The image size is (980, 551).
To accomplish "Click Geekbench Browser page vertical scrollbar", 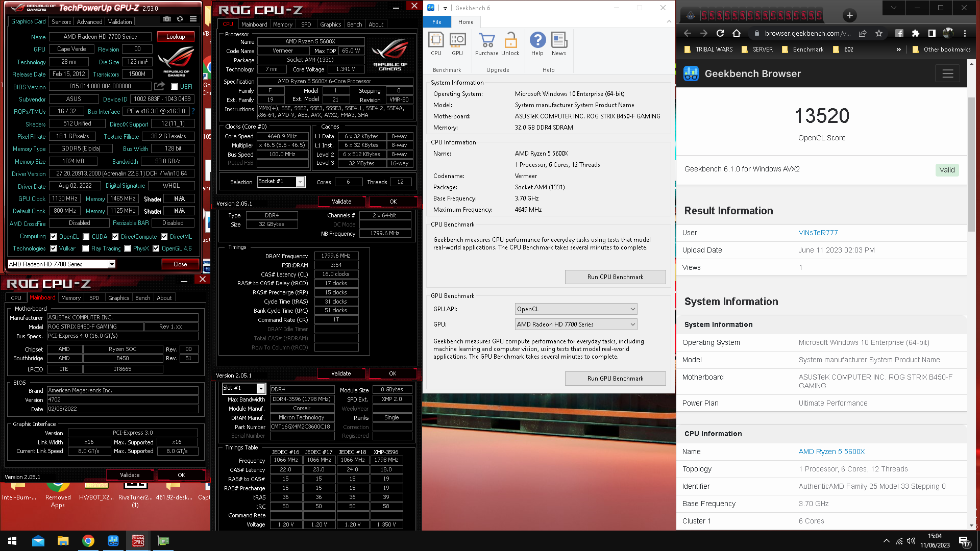I will click(x=971, y=163).
